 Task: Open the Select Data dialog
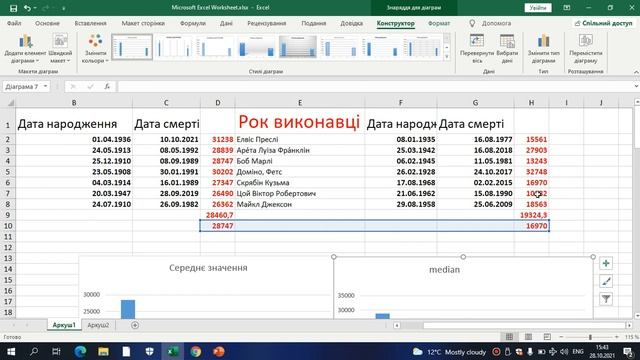click(507, 49)
